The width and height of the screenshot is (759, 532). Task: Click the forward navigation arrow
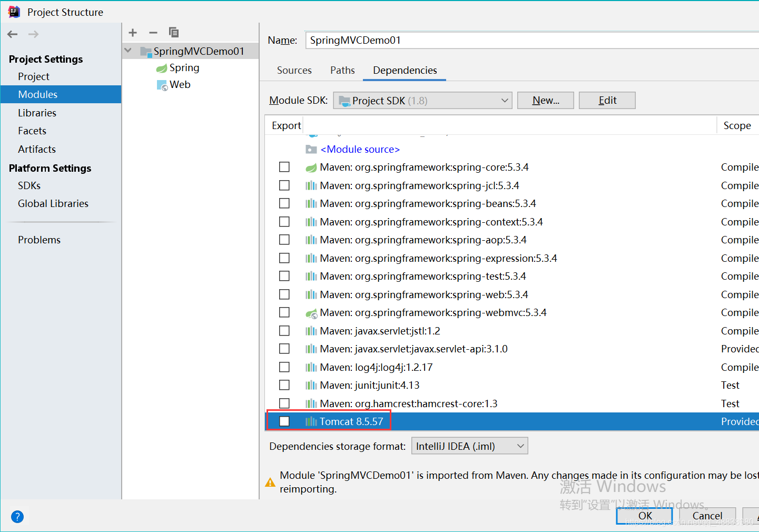[x=33, y=34]
